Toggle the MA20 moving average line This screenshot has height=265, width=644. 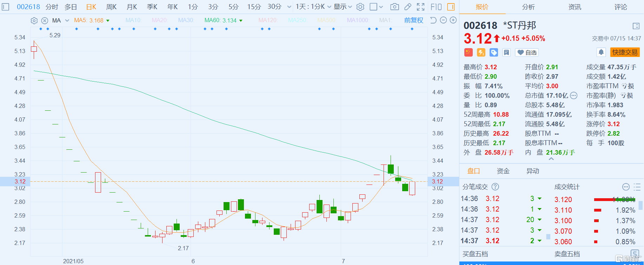point(159,20)
